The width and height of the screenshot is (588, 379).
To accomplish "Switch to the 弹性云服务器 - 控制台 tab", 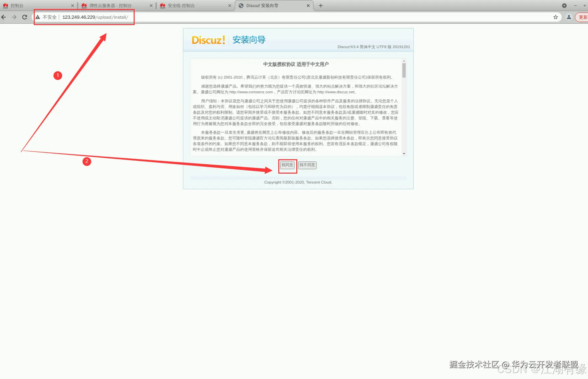I will (x=116, y=6).
